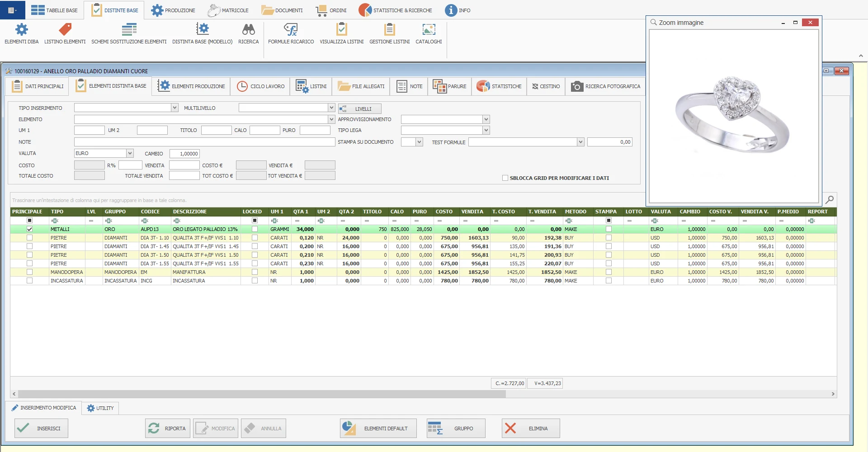868x452 pixels.
Task: Click the Elementi Default button
Action: click(x=378, y=428)
